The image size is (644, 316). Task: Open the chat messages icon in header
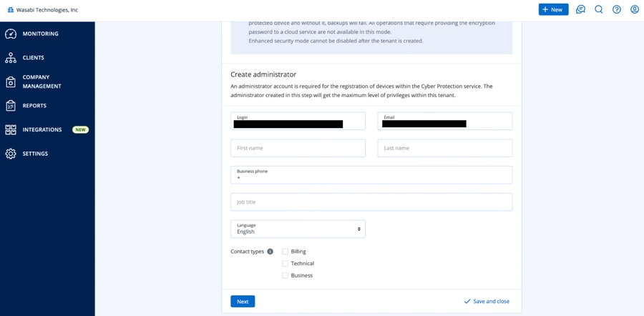pos(581,10)
